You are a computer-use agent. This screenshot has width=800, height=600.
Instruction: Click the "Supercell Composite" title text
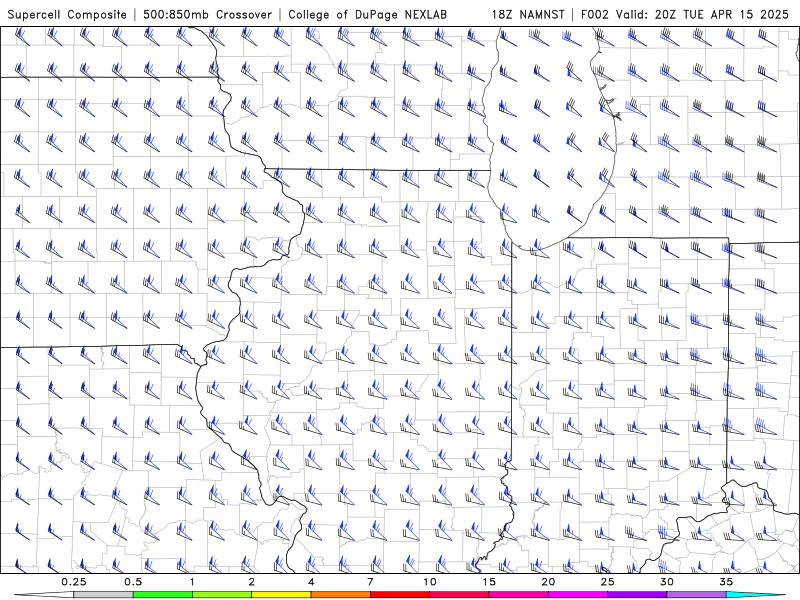tap(67, 15)
